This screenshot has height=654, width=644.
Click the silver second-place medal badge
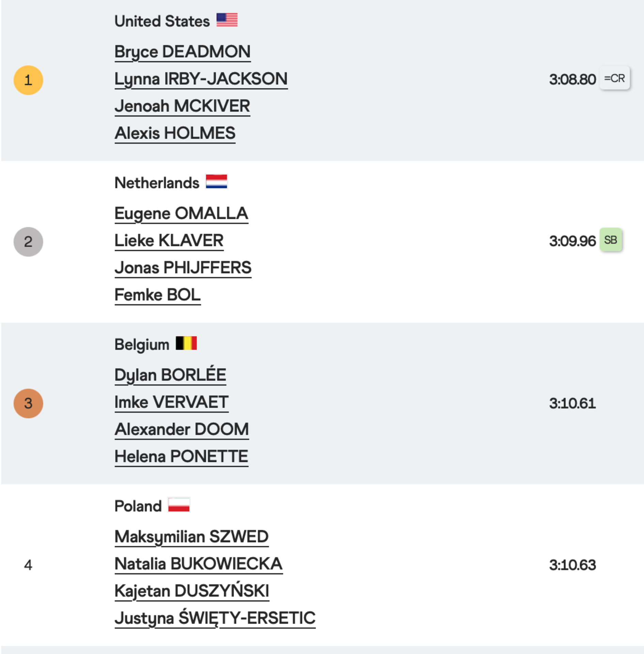tap(28, 242)
